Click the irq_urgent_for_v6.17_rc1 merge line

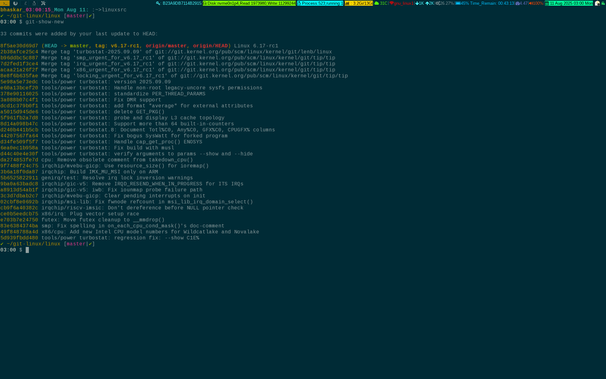[167, 64]
